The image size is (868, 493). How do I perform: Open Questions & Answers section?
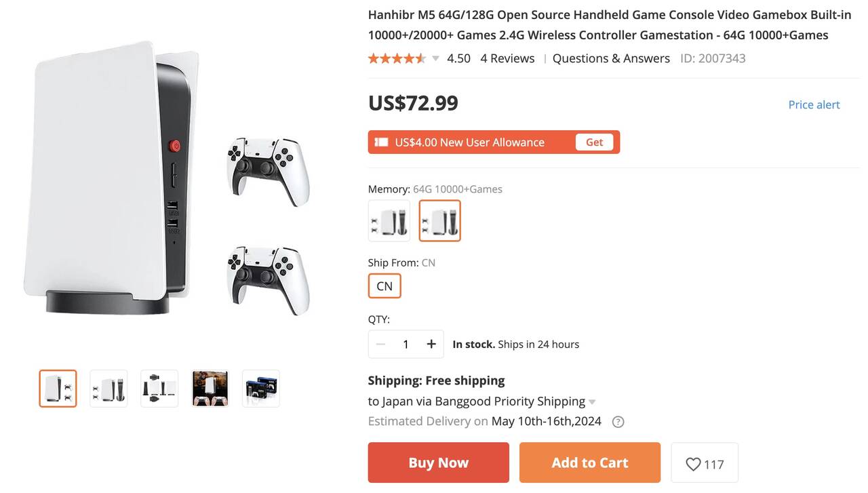click(x=611, y=58)
